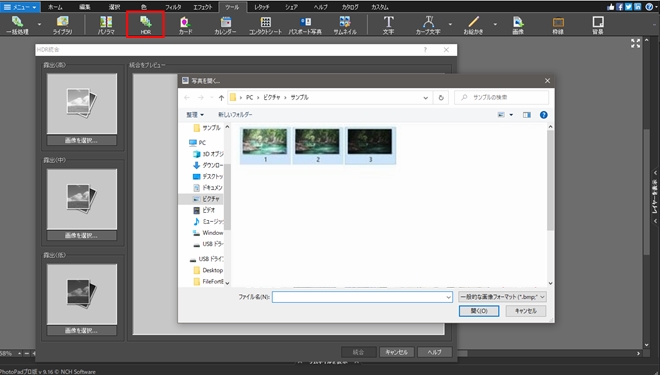Open the Background (背景) tool
Image resolution: width=660 pixels, height=375 pixels.
[x=598, y=24]
